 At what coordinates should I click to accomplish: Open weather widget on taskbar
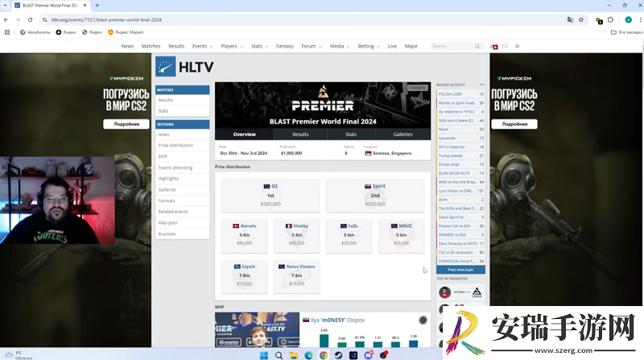(x=19, y=355)
